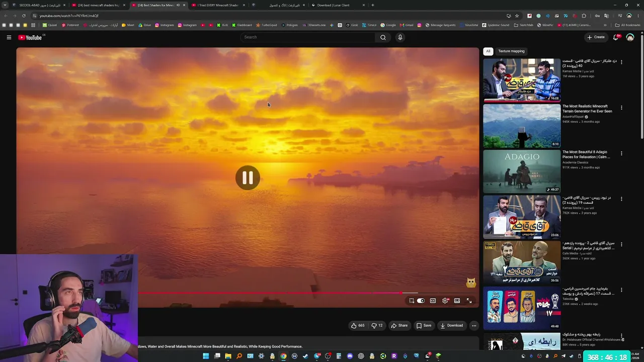Go to YouTube home via logo

coord(30,37)
